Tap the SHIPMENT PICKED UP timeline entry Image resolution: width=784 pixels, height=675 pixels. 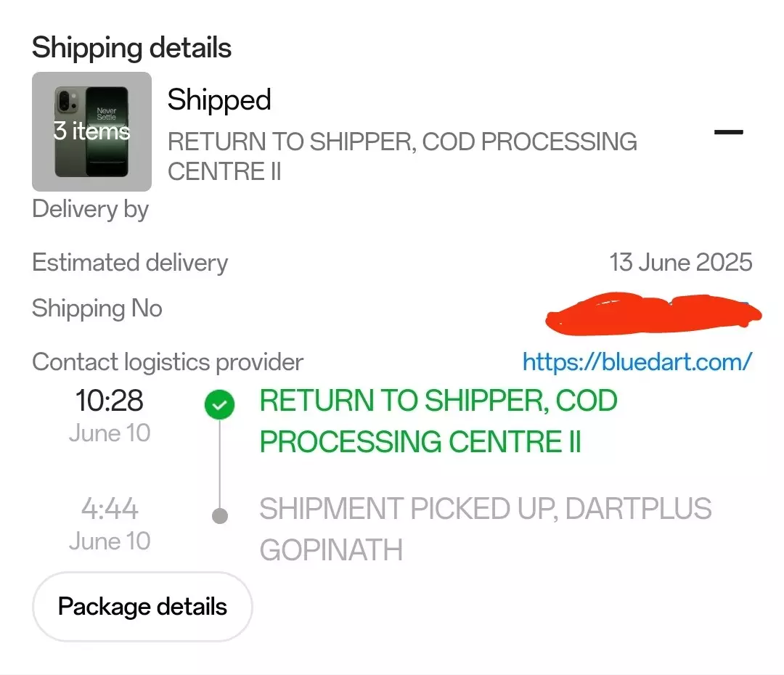tap(485, 530)
